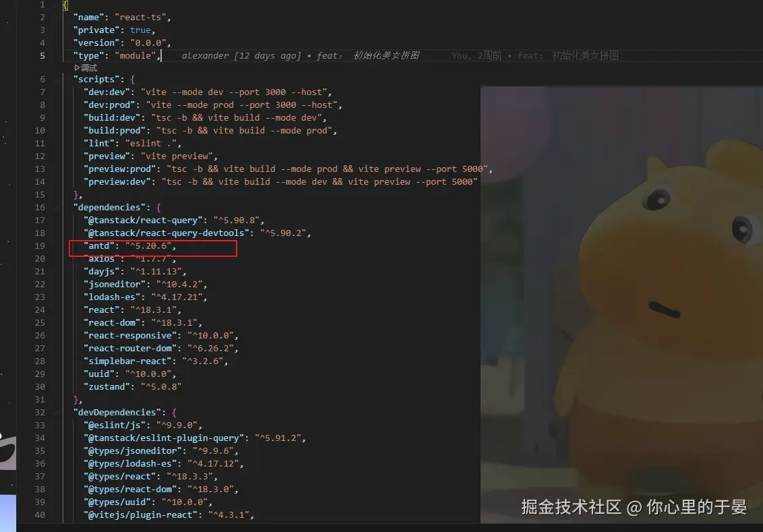Click the "alexander [12 days ago]" blame annotation
The image size is (763, 532).
241,55
